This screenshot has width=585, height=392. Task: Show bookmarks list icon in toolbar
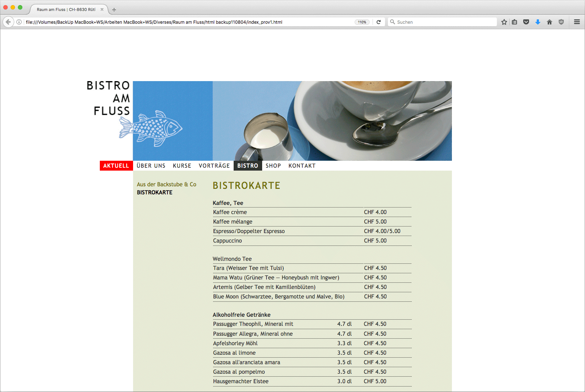pos(514,22)
